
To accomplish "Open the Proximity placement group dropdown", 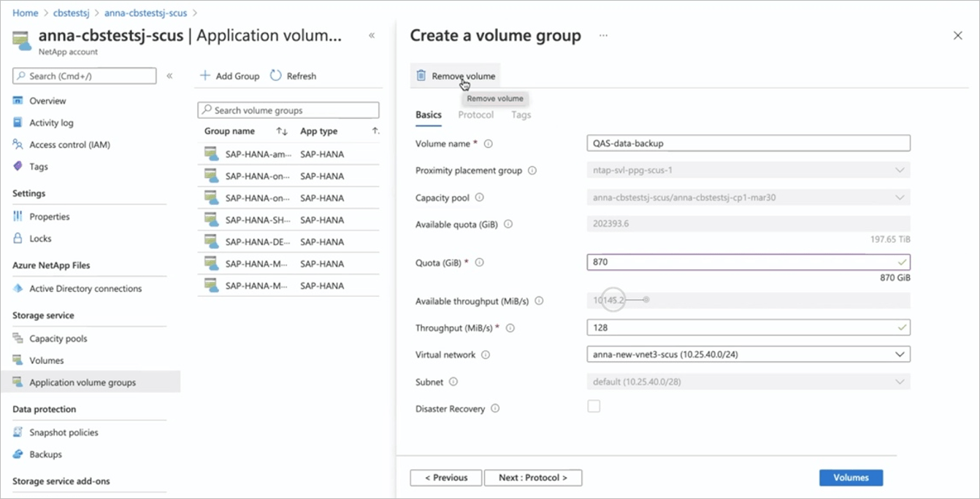I will coord(900,170).
